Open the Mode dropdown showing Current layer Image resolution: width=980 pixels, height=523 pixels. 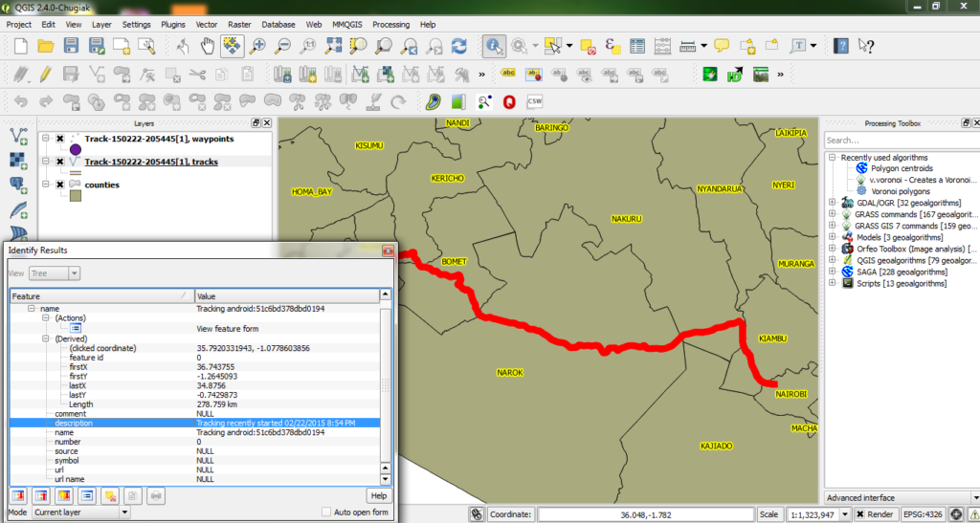(81, 512)
